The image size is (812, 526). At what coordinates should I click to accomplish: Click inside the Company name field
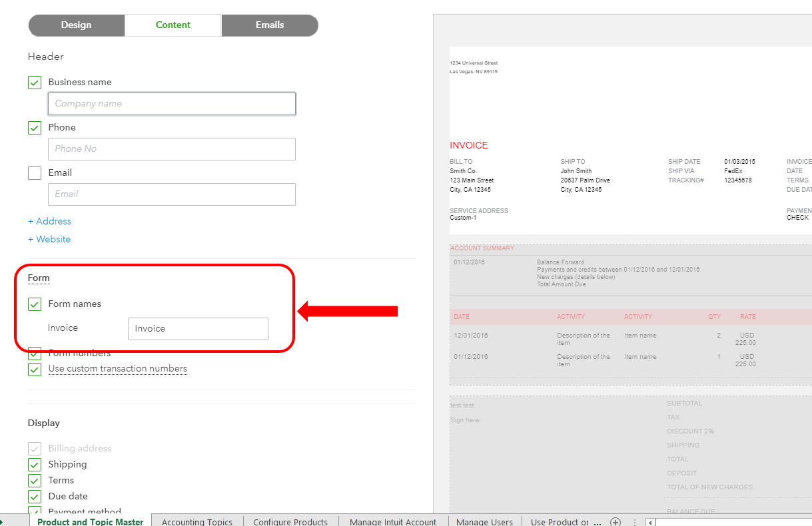[x=171, y=103]
